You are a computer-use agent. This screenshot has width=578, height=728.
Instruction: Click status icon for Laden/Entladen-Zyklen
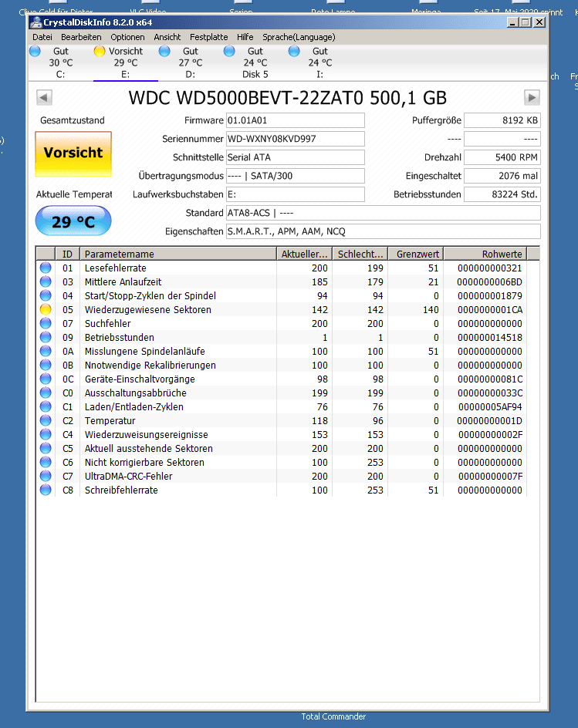click(46, 406)
